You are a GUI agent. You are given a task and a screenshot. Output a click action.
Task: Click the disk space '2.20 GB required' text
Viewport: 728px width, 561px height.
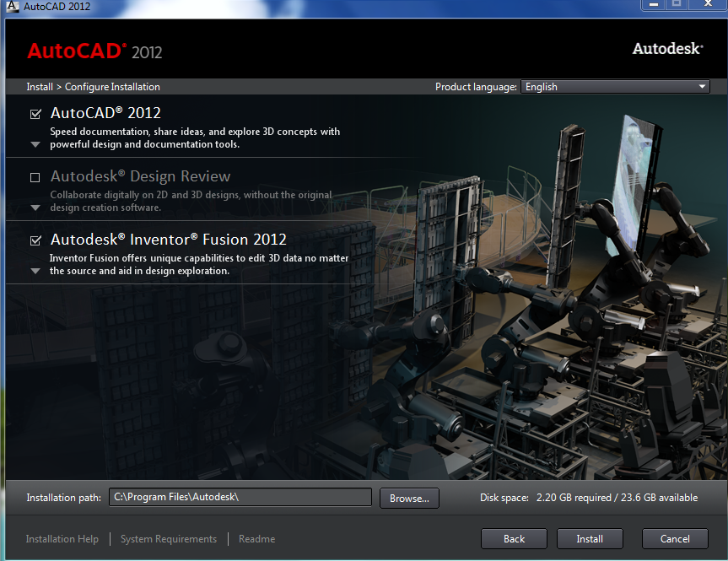point(574,498)
